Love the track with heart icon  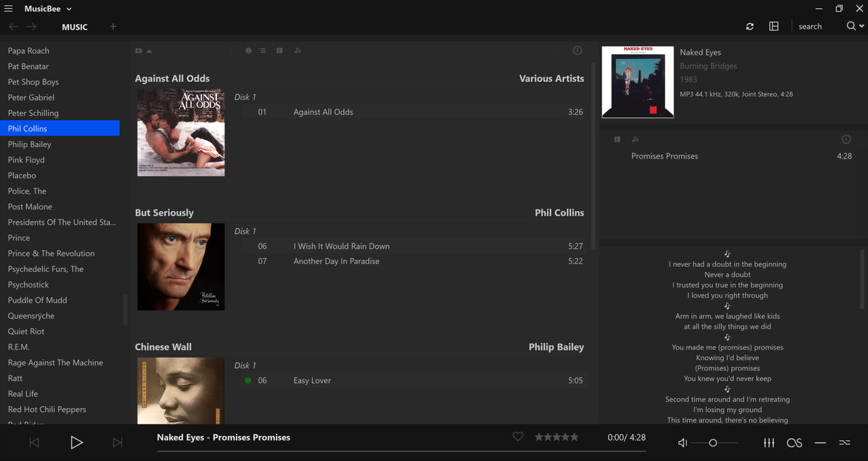pyautogui.click(x=518, y=437)
